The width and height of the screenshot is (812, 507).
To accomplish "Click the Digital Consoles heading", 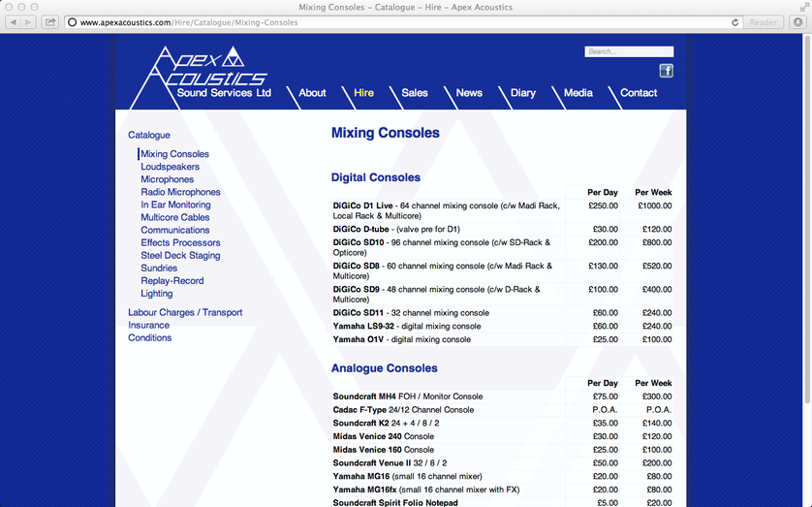I will pos(376,177).
